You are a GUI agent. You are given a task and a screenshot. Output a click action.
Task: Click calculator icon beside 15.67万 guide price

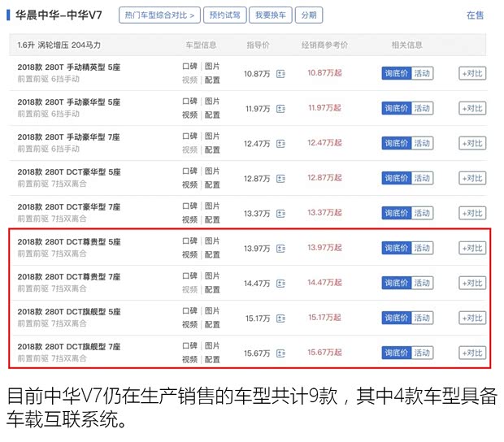click(x=281, y=353)
